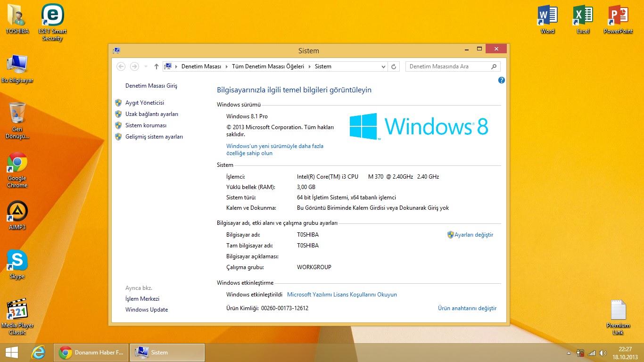Click Ürün anahtarını değiştir link

point(467,308)
